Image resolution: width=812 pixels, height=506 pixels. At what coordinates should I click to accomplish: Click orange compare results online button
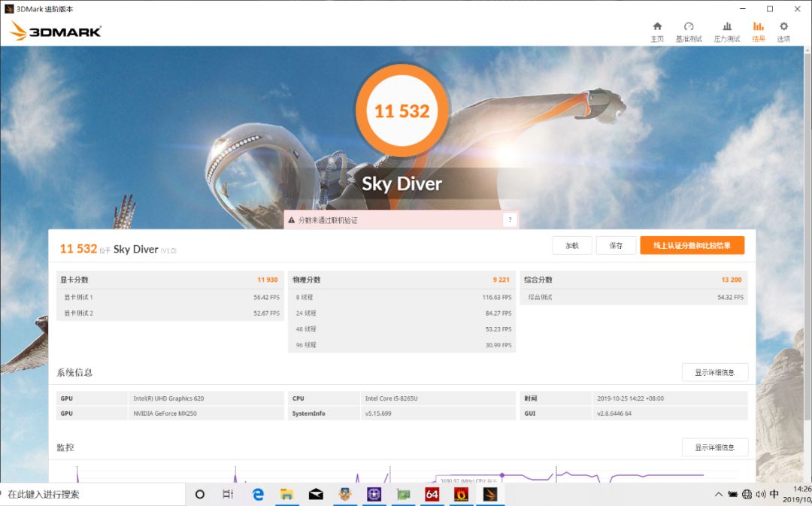click(x=692, y=246)
